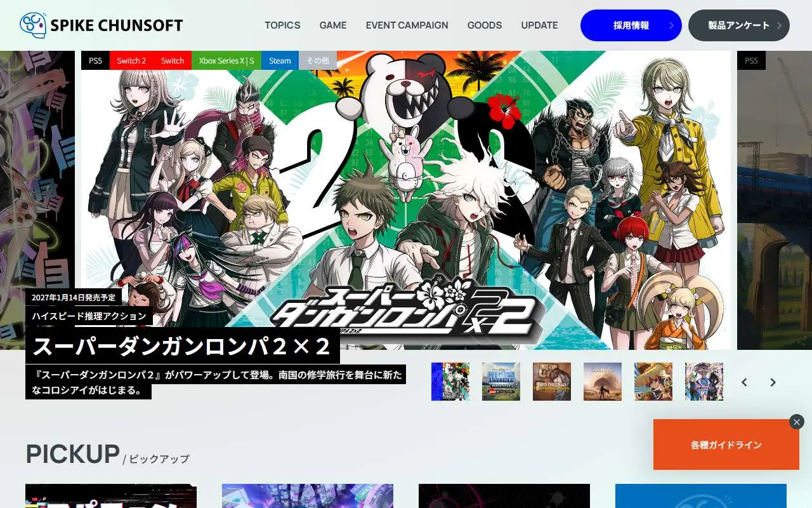Select the Danganronpa 2x2 carousel thumbnail
This screenshot has width=812, height=508.
pos(450,382)
